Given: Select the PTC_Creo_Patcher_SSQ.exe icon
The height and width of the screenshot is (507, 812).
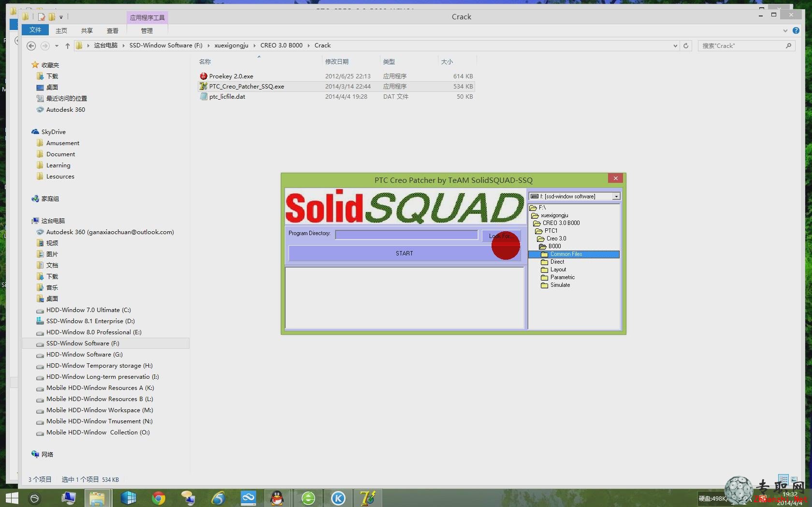Looking at the screenshot, I should click(203, 86).
